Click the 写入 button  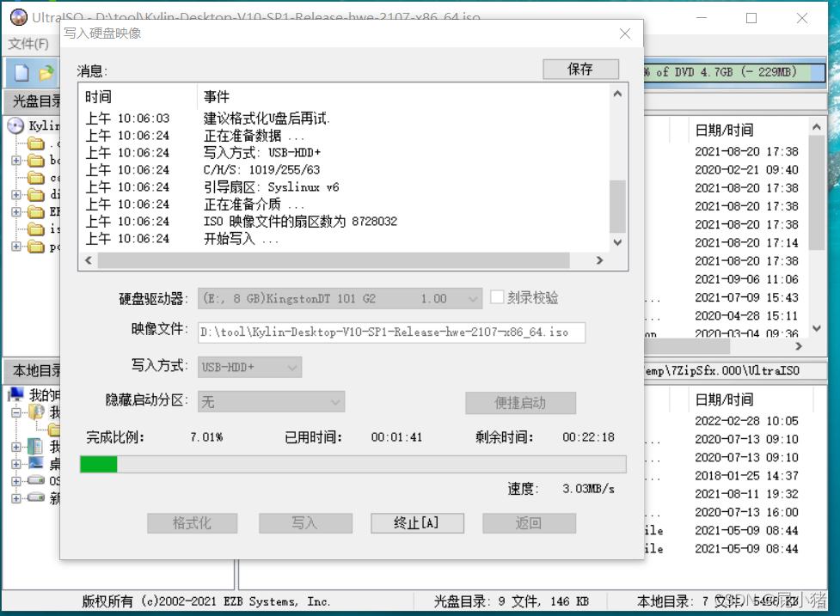tap(305, 523)
